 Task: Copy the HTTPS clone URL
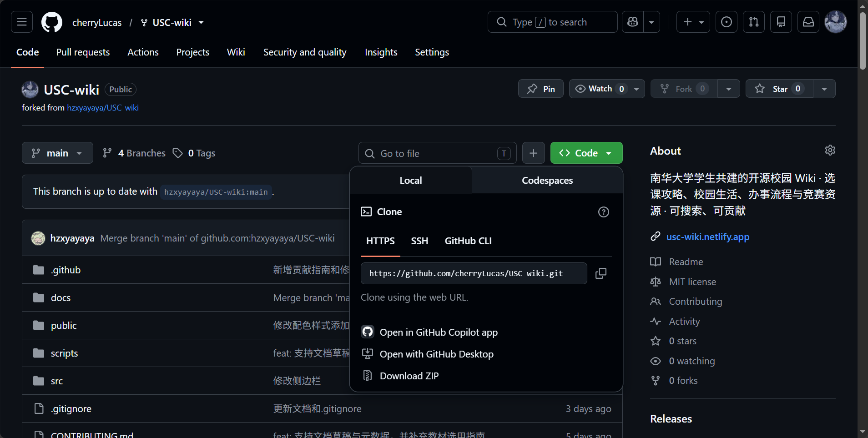click(x=601, y=273)
